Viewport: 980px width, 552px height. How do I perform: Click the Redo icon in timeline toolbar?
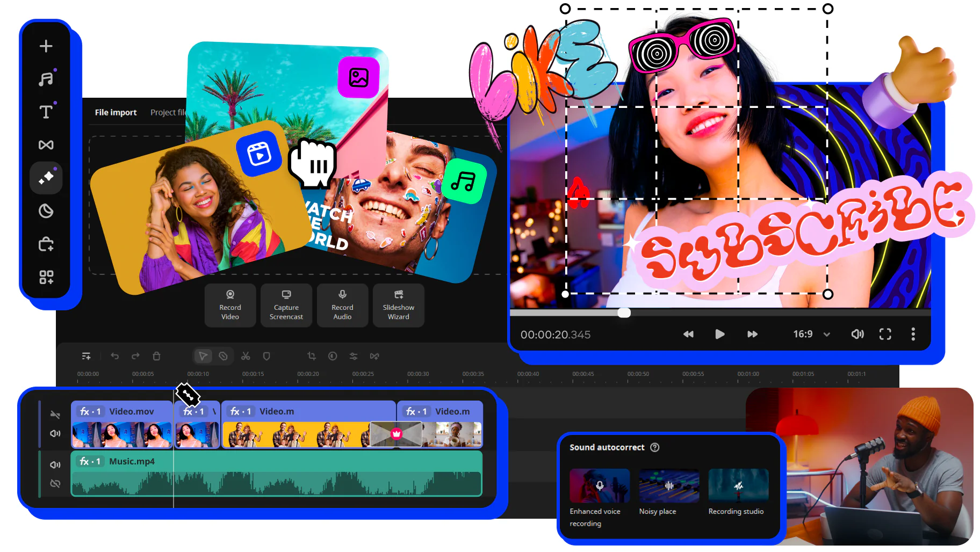point(135,356)
